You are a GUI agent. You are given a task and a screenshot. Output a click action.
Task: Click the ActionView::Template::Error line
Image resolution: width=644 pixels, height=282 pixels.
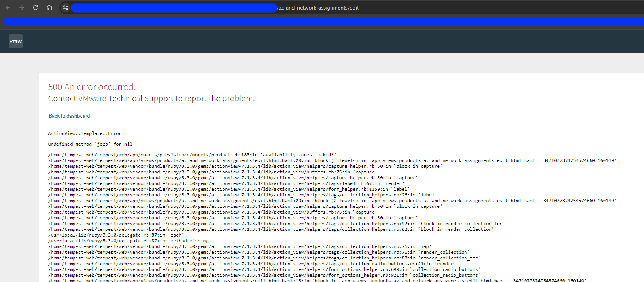[85, 133]
